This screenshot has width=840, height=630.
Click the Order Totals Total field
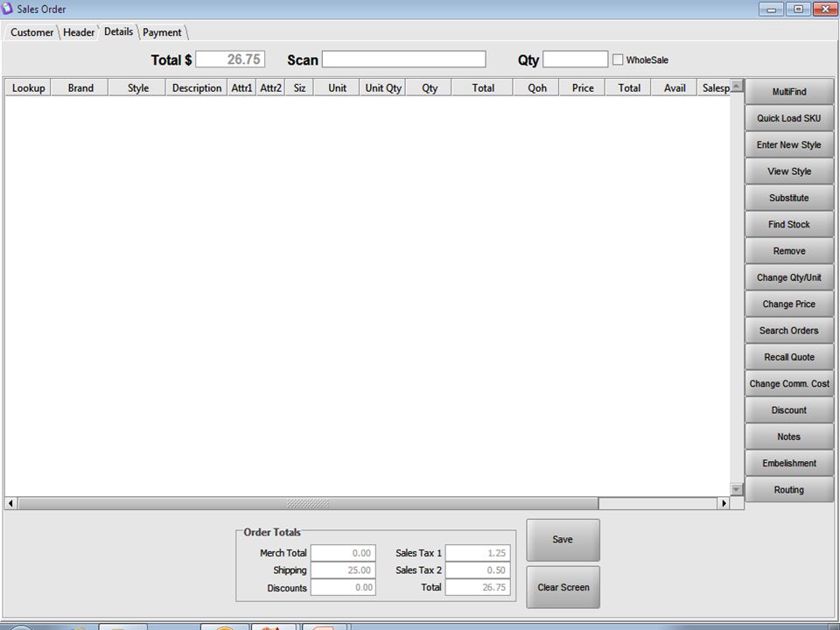478,588
